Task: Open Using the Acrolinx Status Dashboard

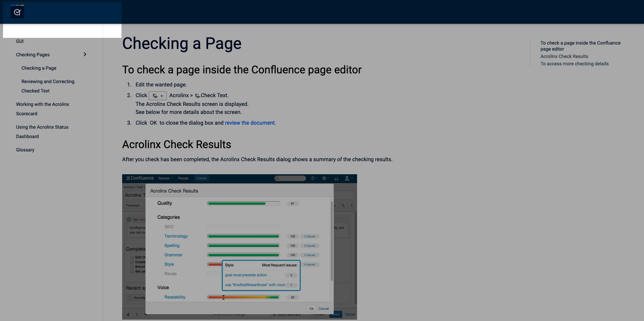Action: click(42, 132)
